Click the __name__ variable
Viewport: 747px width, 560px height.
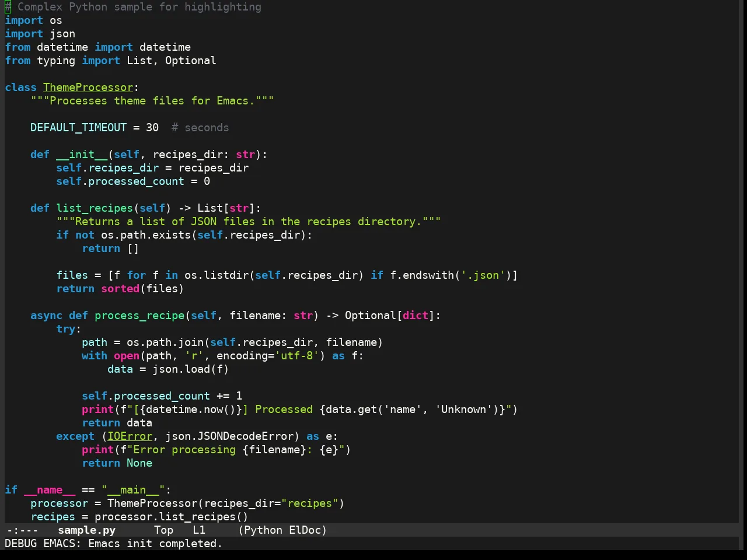pyautogui.click(x=50, y=490)
